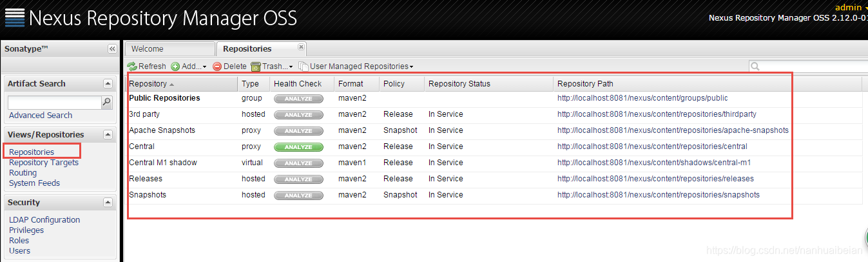
Task: Select the Central repository name
Action: 142,147
